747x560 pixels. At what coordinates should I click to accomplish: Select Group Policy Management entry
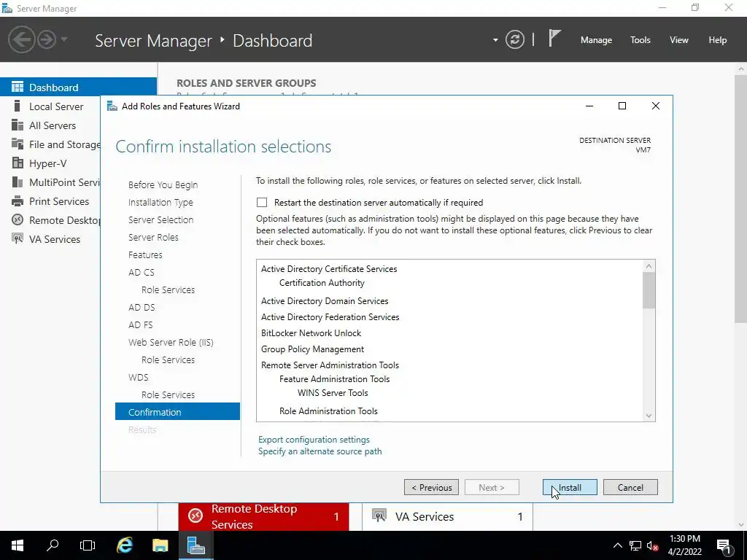(x=312, y=349)
